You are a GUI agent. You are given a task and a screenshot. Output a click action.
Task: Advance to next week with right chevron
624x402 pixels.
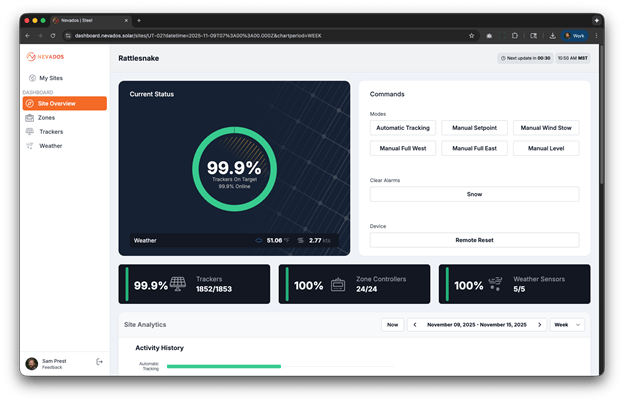click(x=540, y=325)
